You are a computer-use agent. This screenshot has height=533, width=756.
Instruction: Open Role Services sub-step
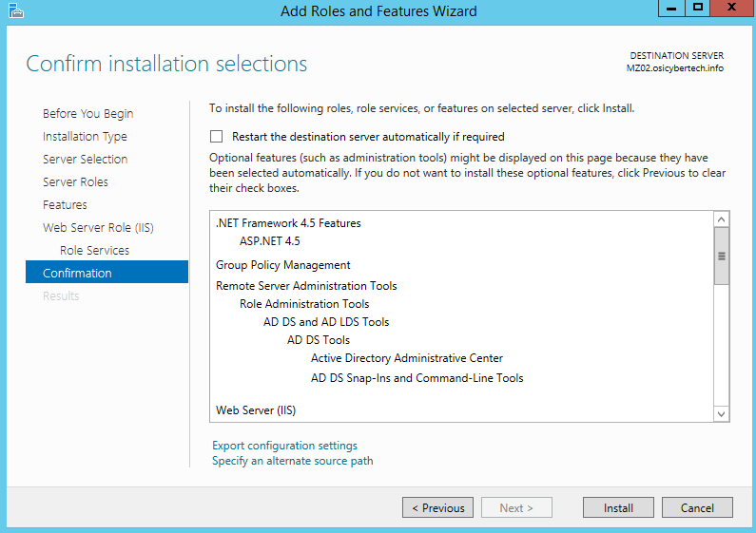[x=94, y=251]
